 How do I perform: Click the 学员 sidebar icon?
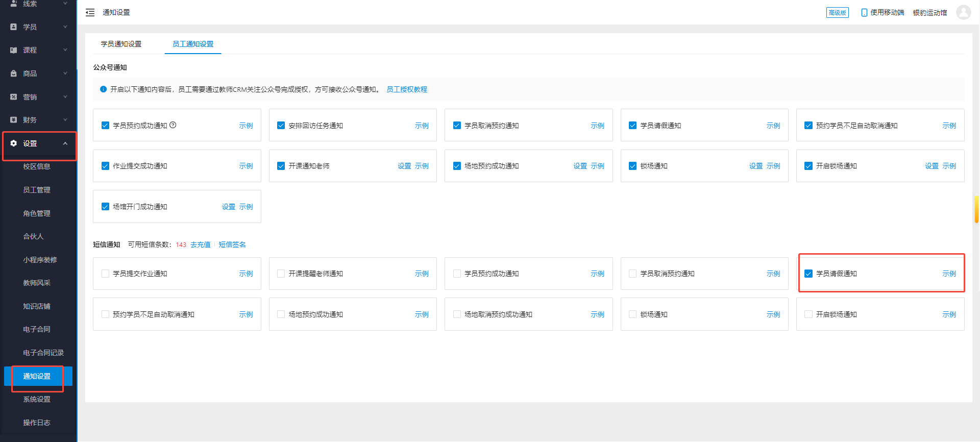click(x=14, y=27)
